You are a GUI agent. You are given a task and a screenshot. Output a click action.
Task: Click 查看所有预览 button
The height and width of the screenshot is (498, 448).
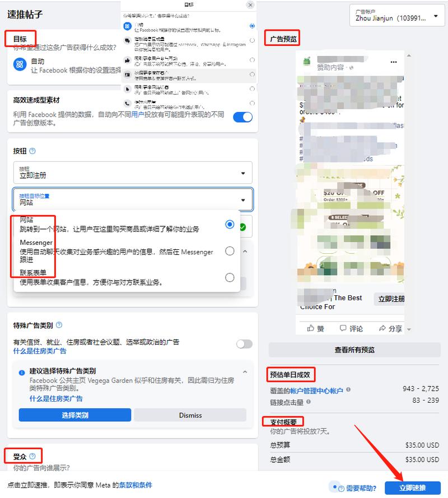pyautogui.click(x=354, y=350)
